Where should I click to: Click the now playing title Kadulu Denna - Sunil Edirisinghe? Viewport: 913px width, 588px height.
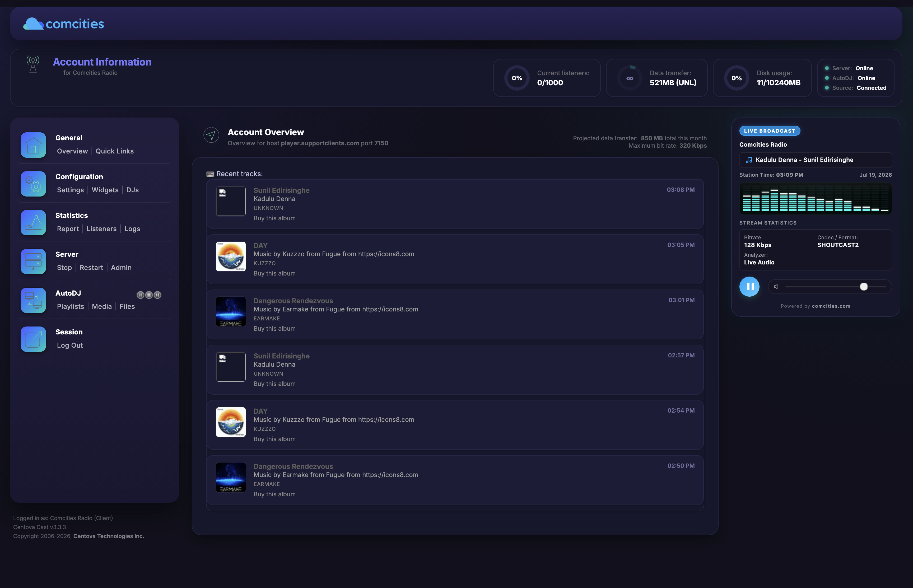tap(804, 160)
